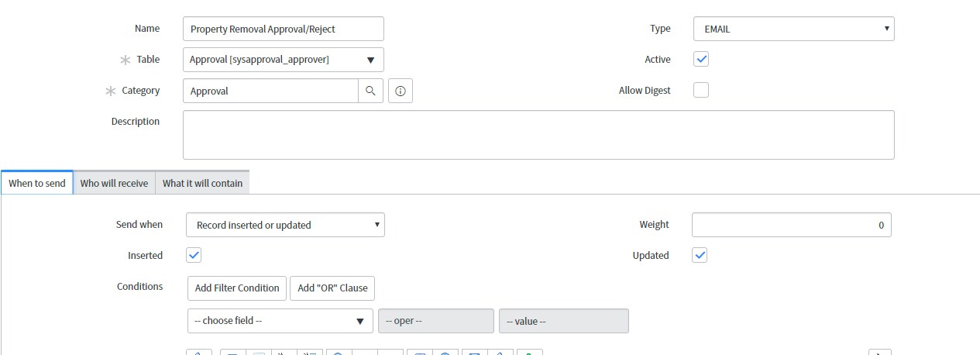Click the Add "OR" Clause button
Screen dimensions: 980x355
click(332, 288)
